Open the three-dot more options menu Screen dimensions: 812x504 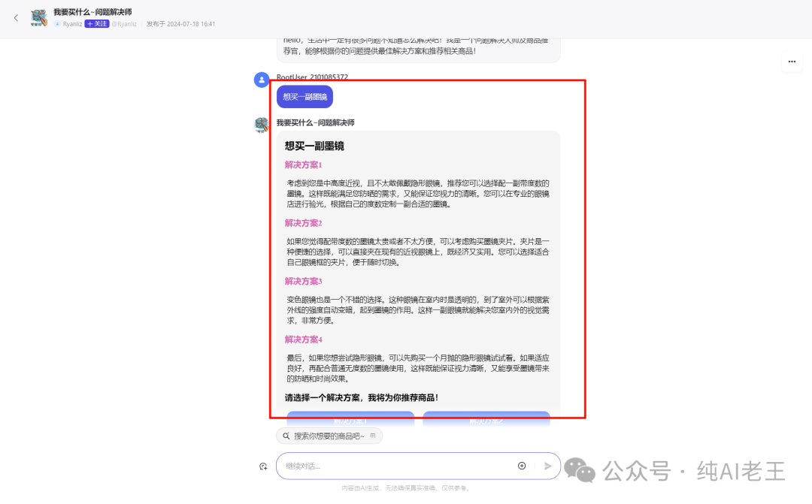click(792, 62)
